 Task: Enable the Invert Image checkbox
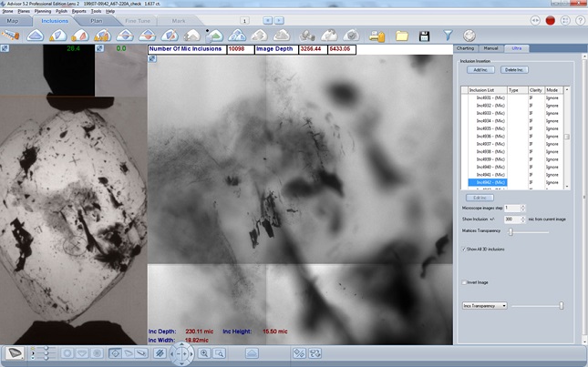[464, 282]
